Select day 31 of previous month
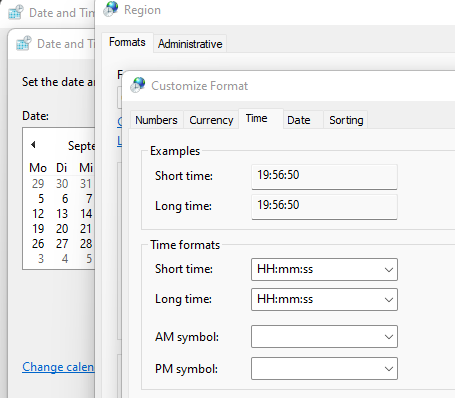Image resolution: width=455 pixels, height=398 pixels. (x=86, y=184)
